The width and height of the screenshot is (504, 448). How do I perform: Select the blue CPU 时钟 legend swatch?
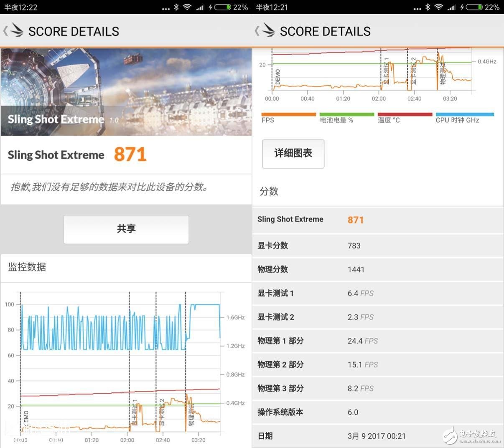click(464, 114)
